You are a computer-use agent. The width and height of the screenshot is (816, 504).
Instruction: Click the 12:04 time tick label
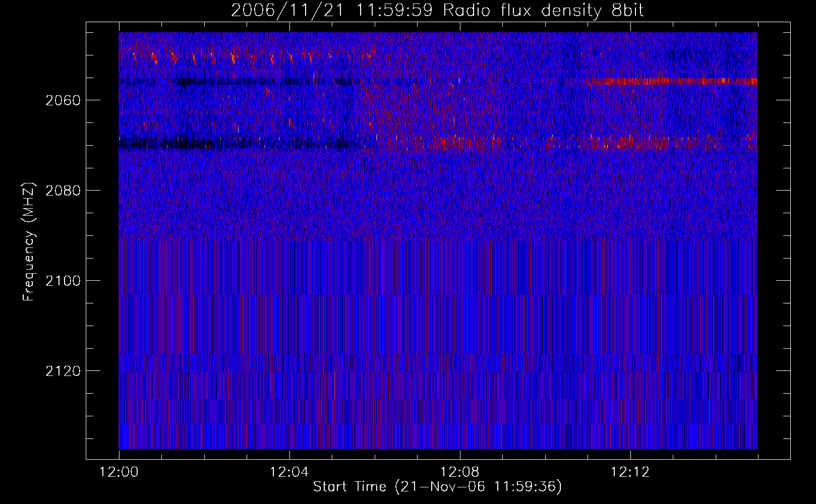pos(289,472)
